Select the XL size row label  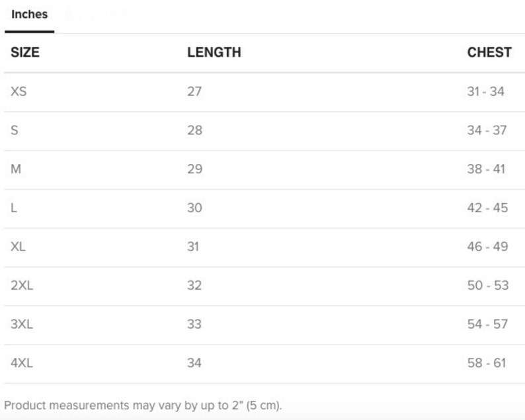point(18,247)
